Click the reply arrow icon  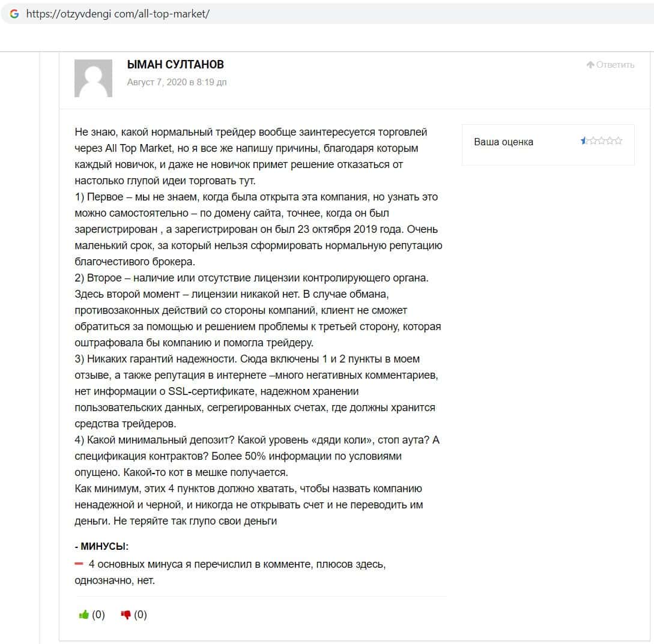[590, 65]
